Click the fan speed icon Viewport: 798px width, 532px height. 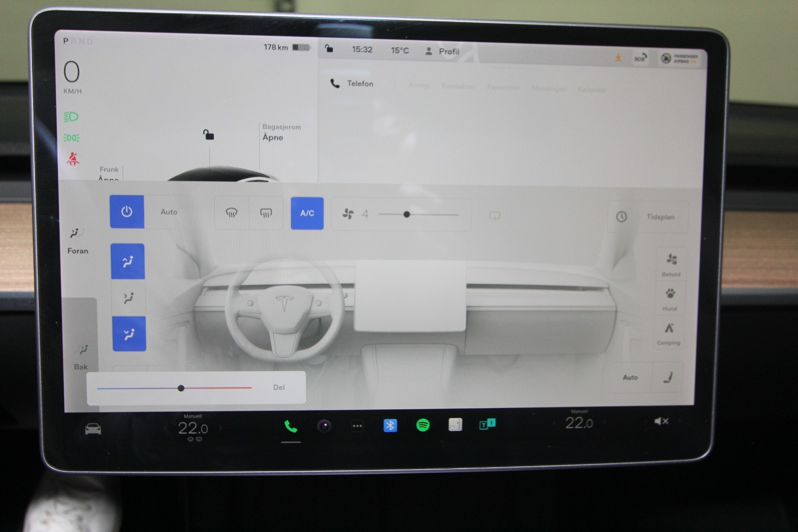click(x=348, y=214)
